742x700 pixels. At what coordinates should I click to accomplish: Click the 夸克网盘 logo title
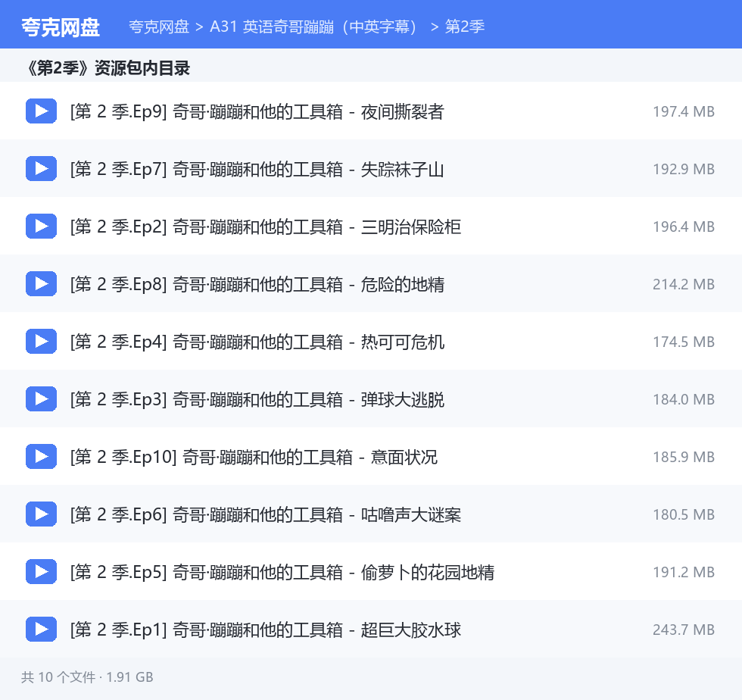click(x=60, y=27)
